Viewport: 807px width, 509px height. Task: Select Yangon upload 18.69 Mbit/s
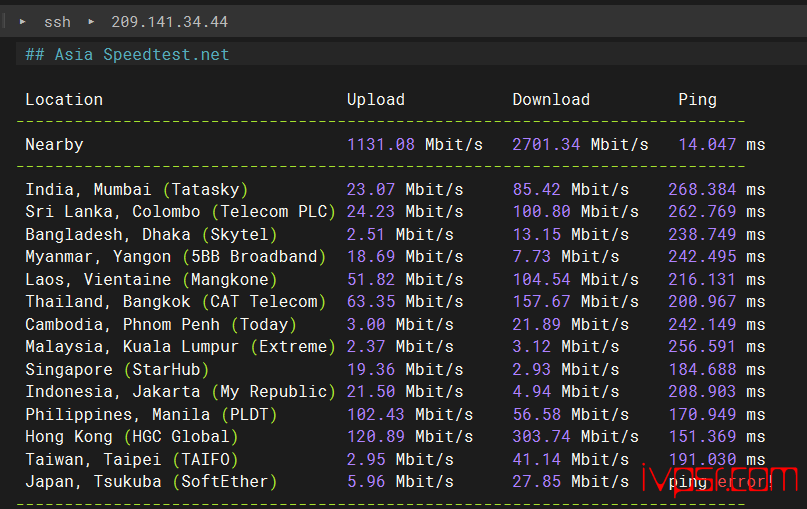pyautogui.click(x=405, y=257)
